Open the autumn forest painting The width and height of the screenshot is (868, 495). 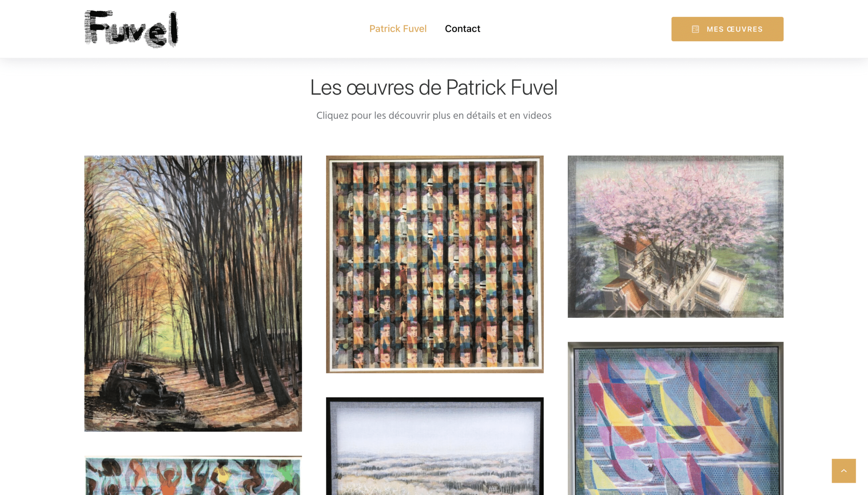pyautogui.click(x=193, y=293)
